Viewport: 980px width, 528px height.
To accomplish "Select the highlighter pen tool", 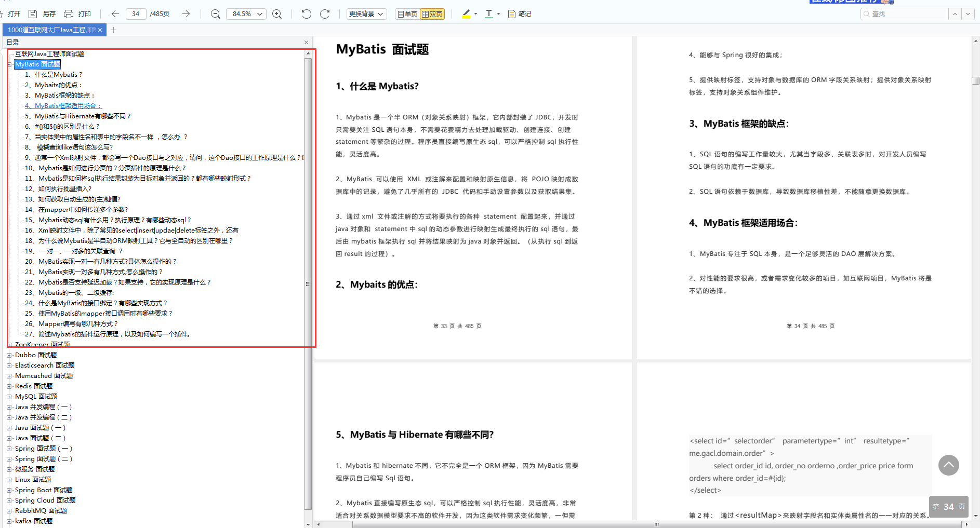I will point(466,14).
